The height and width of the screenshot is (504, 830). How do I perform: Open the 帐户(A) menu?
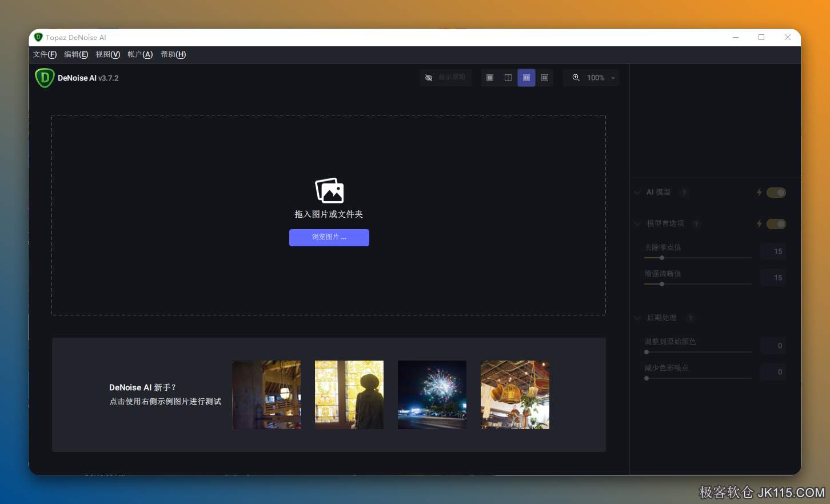click(x=140, y=54)
